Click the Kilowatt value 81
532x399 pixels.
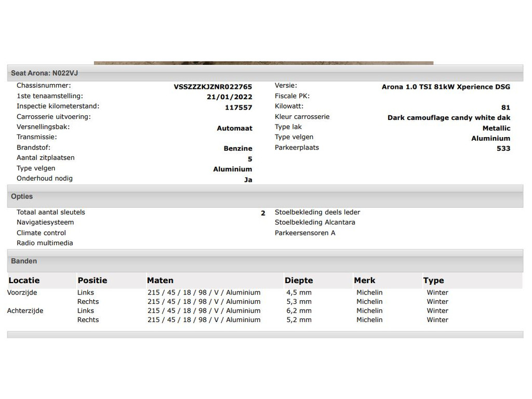(x=506, y=108)
